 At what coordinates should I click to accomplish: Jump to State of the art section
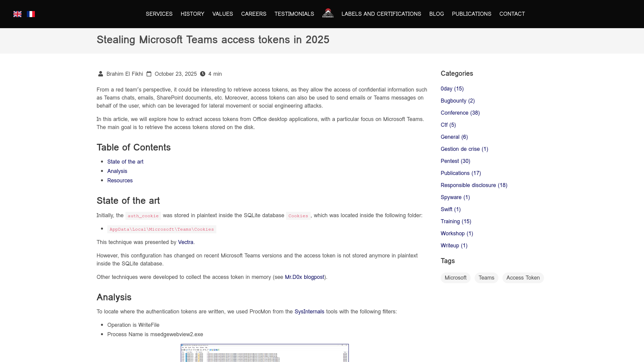point(125,162)
